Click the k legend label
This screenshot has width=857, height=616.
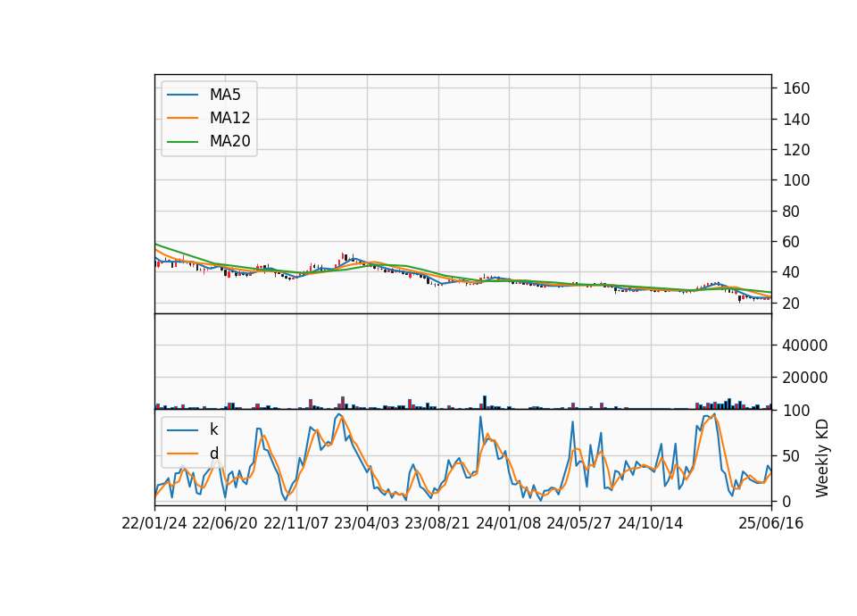click(x=213, y=429)
